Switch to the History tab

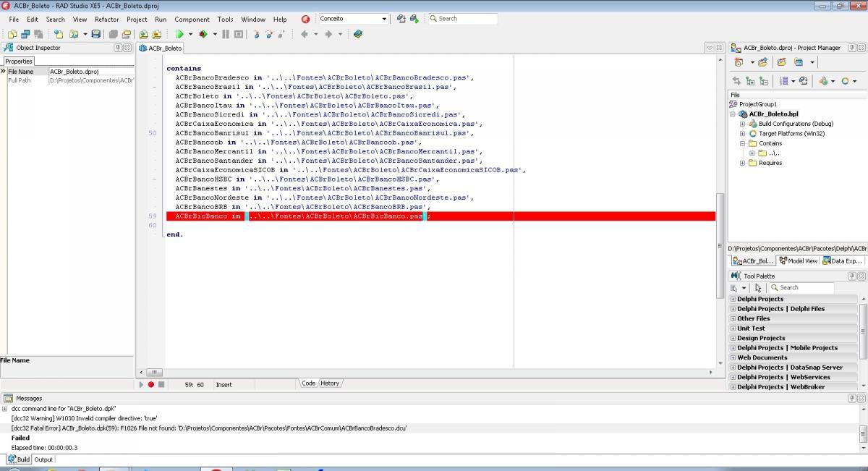coord(330,383)
